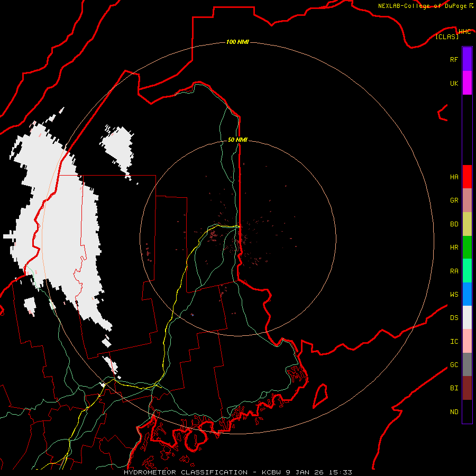This screenshot has width=476, height=476.
Task: Click the WS blue legend swatch
Action: 467,294
